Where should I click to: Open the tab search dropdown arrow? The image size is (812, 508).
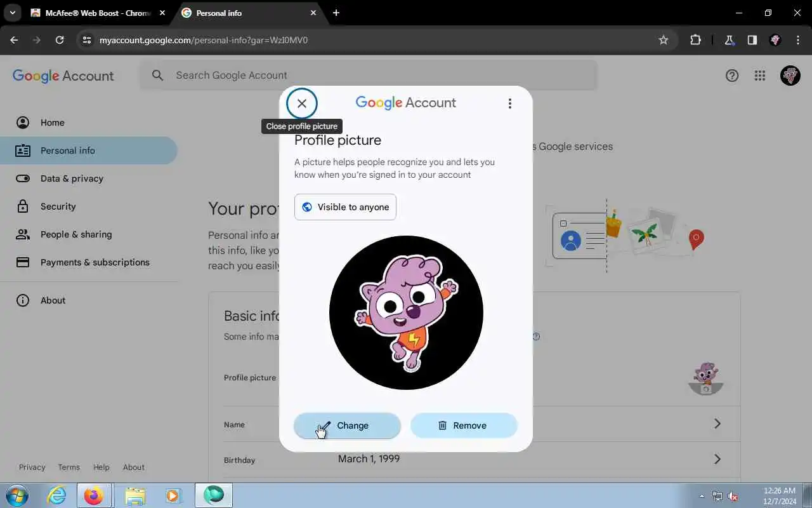coord(12,13)
